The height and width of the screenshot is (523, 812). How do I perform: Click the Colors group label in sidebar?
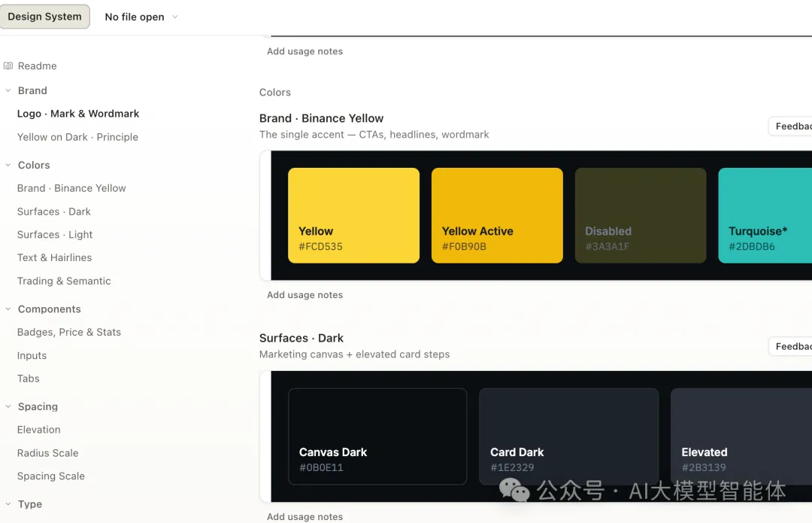pos(34,165)
